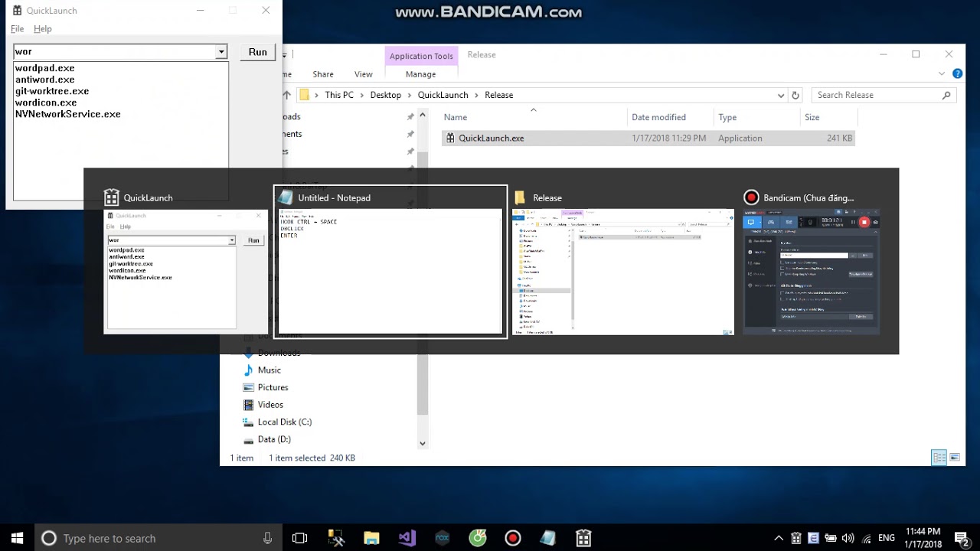Click the magnifier in Search Release box

[946, 96]
